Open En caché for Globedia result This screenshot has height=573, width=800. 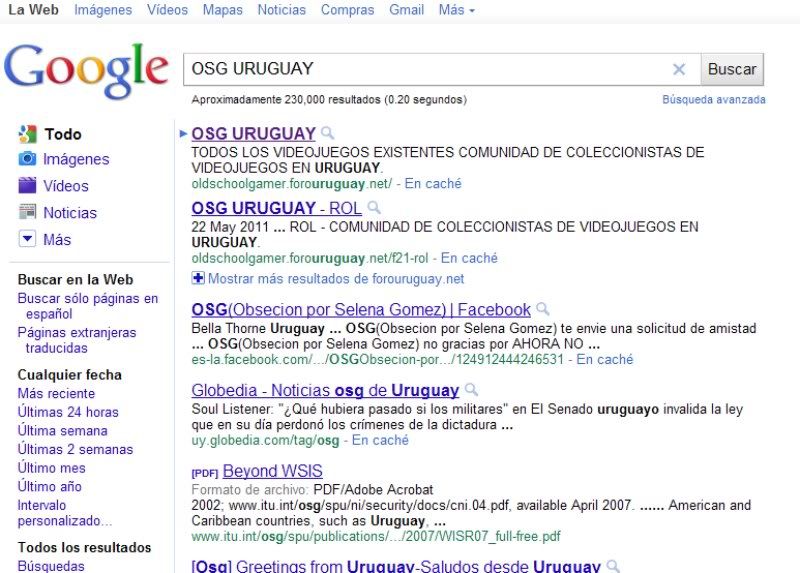click(380, 440)
